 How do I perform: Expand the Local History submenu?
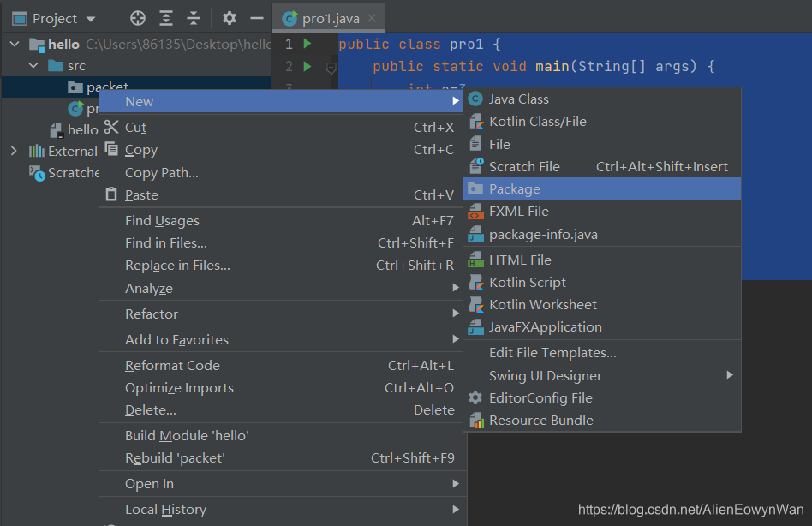283,510
